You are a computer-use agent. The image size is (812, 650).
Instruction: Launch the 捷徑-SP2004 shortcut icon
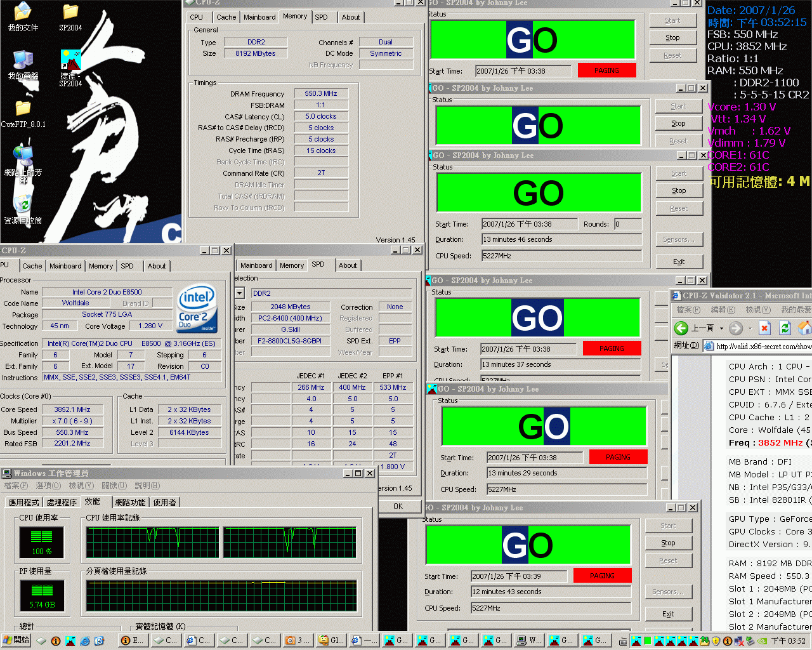[x=70, y=68]
